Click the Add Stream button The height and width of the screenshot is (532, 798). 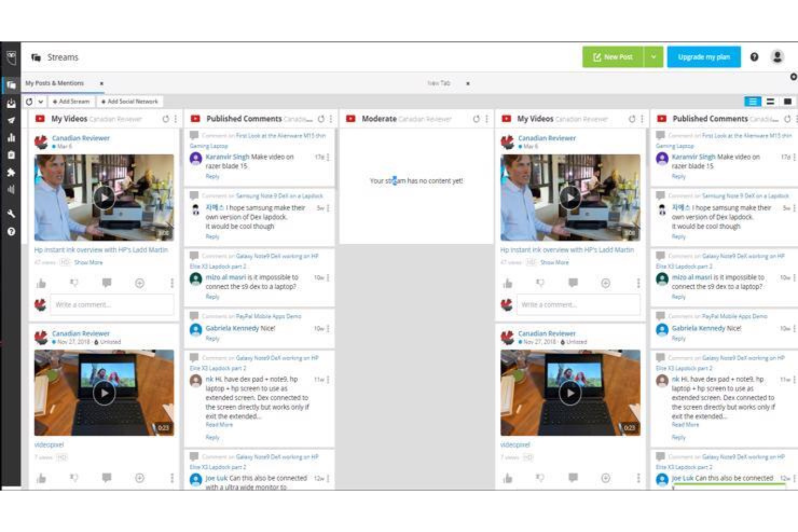click(x=71, y=101)
